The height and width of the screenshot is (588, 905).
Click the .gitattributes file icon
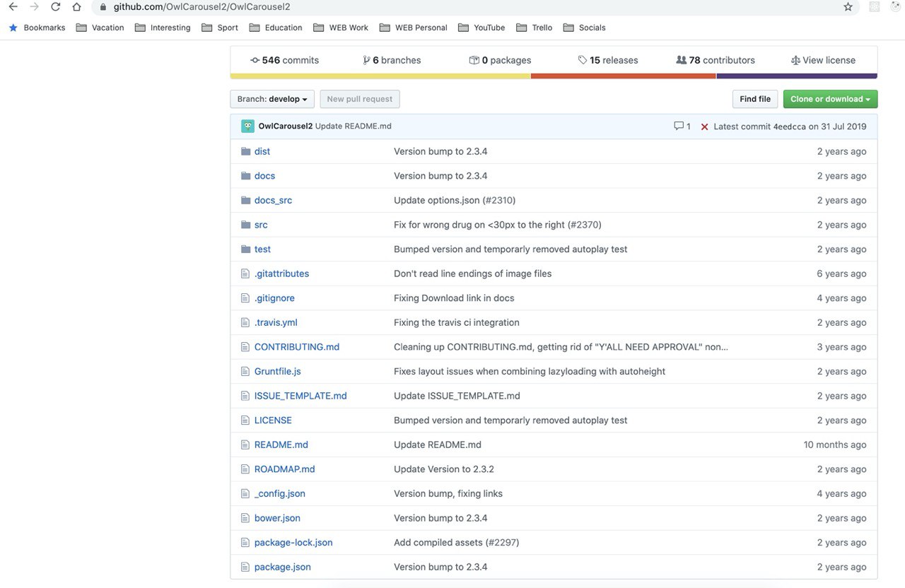245,274
